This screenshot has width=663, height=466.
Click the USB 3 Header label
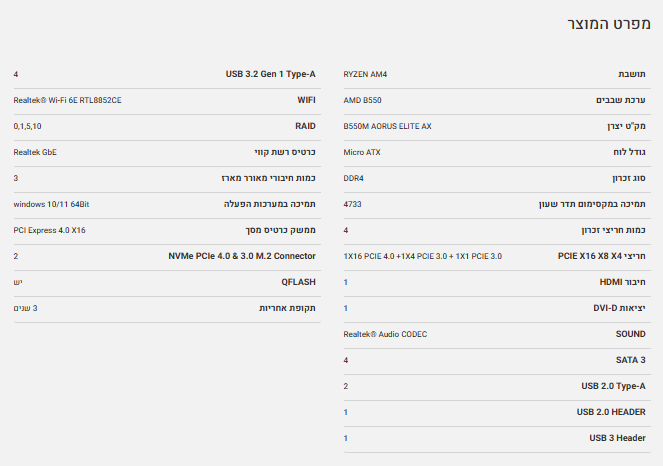pos(615,438)
